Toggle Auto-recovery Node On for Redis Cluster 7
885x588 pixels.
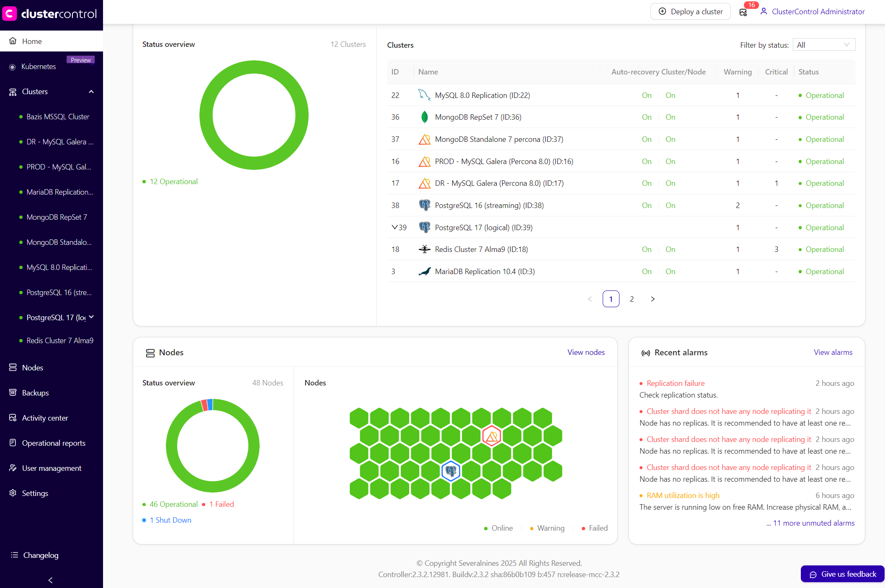(670, 249)
